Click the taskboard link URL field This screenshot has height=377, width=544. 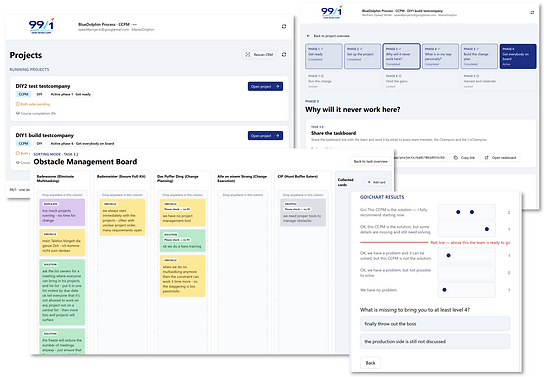420,157
